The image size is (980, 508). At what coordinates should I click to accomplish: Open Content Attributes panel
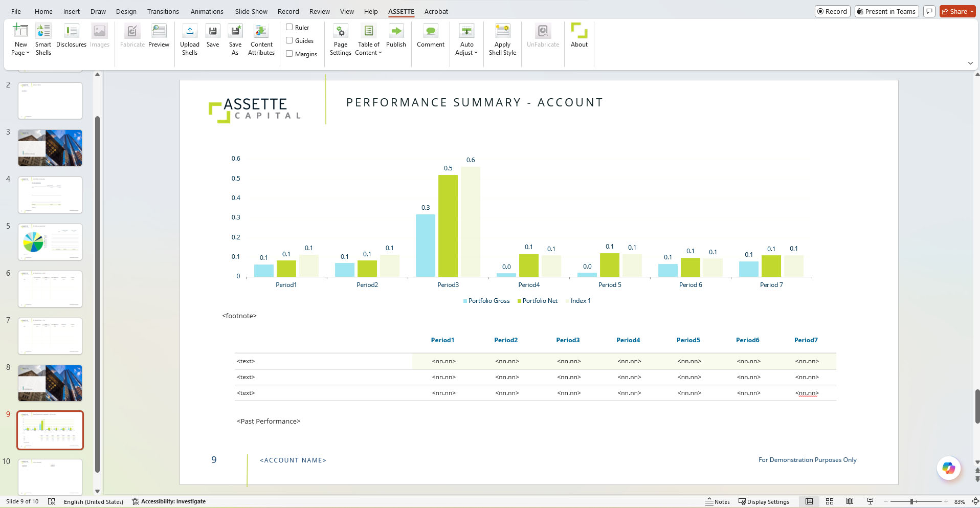(x=261, y=39)
